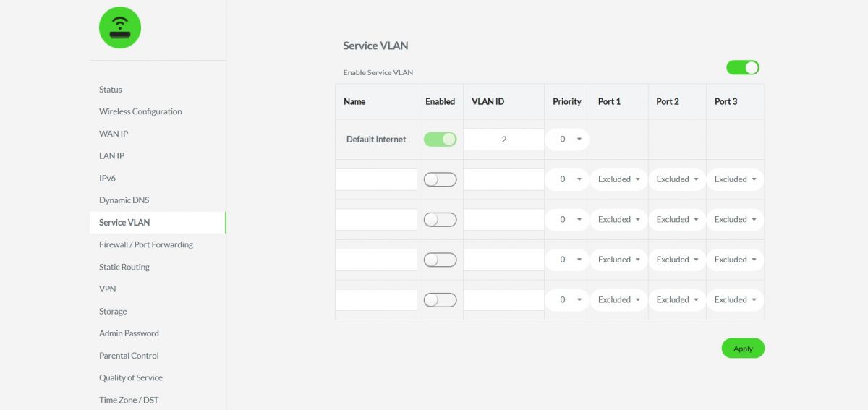Turn off the Enable Service VLAN switch
Image resolution: width=868 pixels, height=410 pixels.
743,67
